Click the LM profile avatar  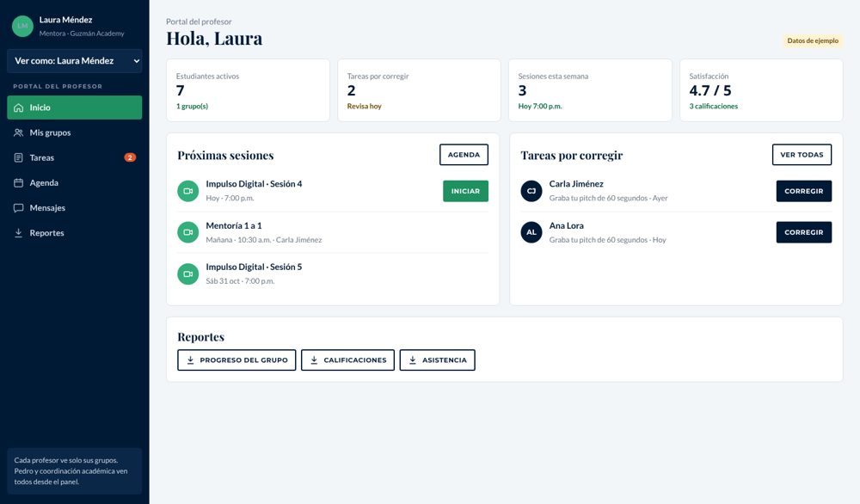[23, 26]
